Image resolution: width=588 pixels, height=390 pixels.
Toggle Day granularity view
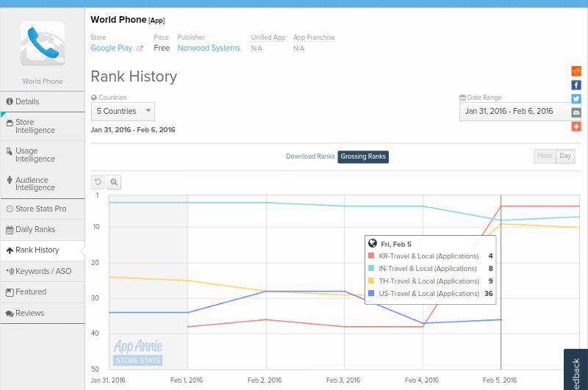coord(565,156)
